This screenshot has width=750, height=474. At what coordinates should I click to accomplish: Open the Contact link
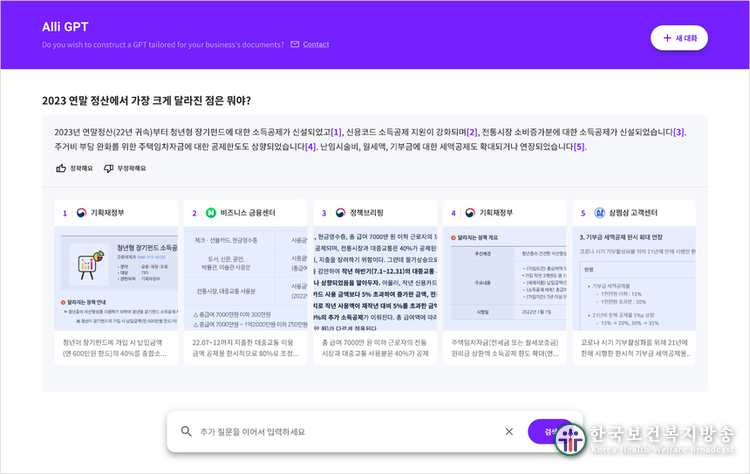316,44
